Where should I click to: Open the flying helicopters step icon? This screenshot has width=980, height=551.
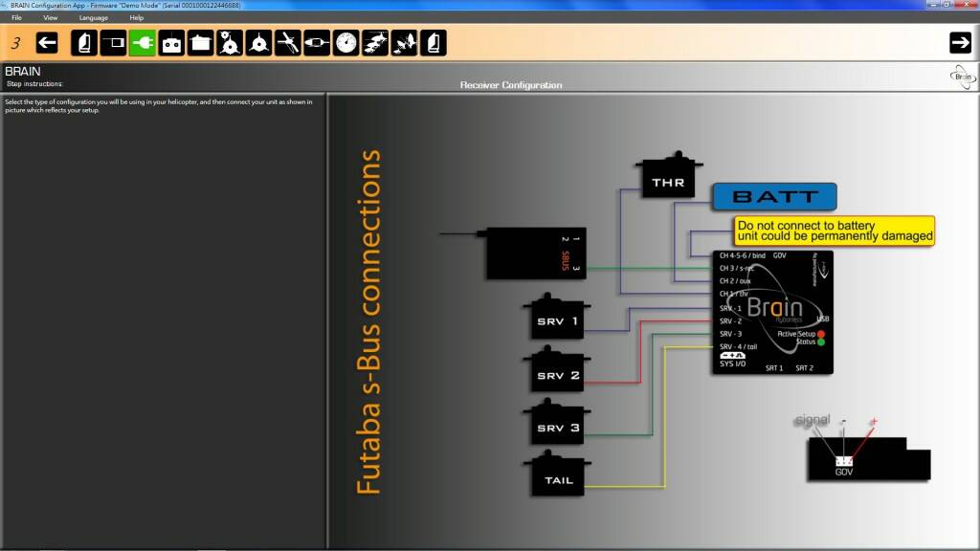point(375,43)
